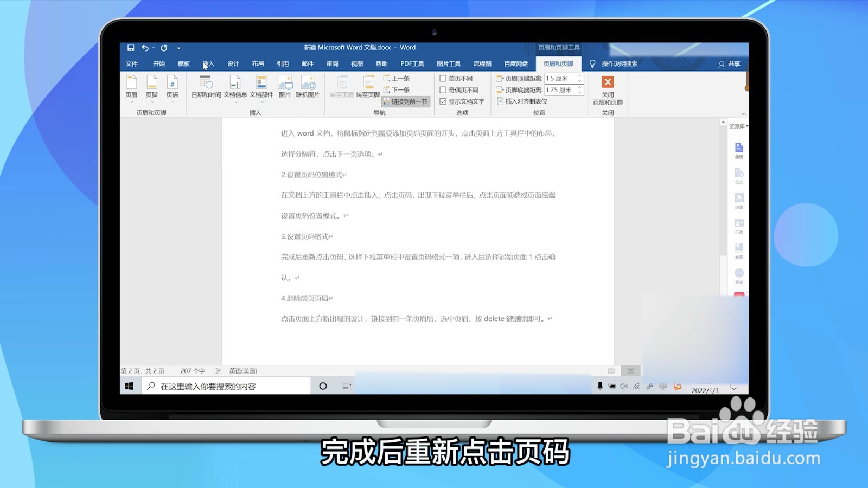
Task: Switch to the 引用 (References) tab
Action: (283, 64)
